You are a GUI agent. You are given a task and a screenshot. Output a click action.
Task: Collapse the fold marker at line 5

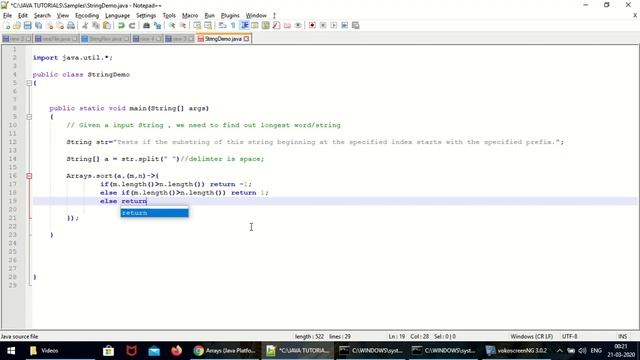click(29, 83)
